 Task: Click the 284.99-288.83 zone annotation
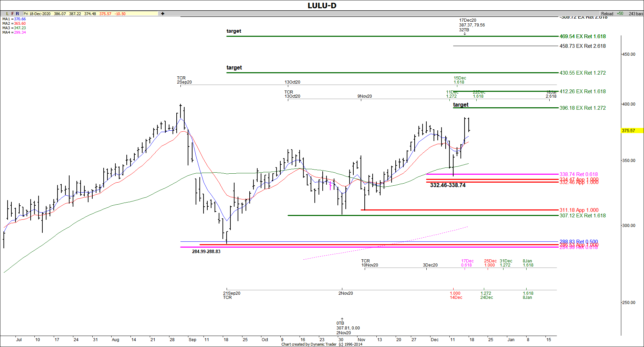click(x=206, y=252)
